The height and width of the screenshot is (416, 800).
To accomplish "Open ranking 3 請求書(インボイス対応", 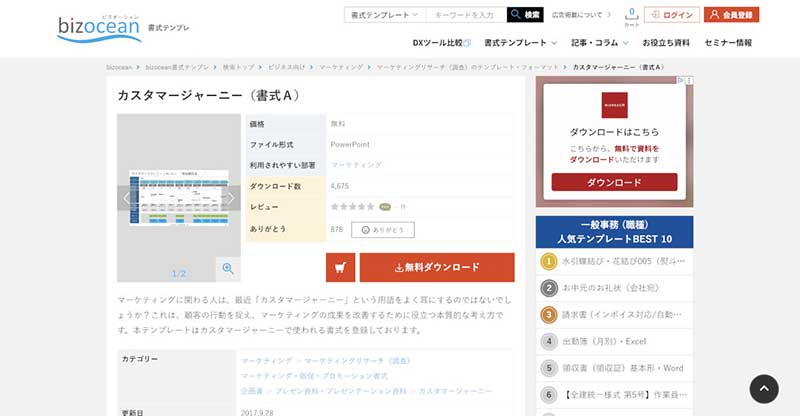I will tap(614, 314).
